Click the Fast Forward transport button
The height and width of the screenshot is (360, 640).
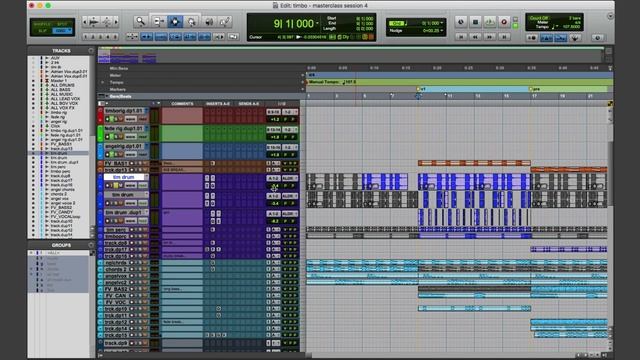click(x=489, y=37)
